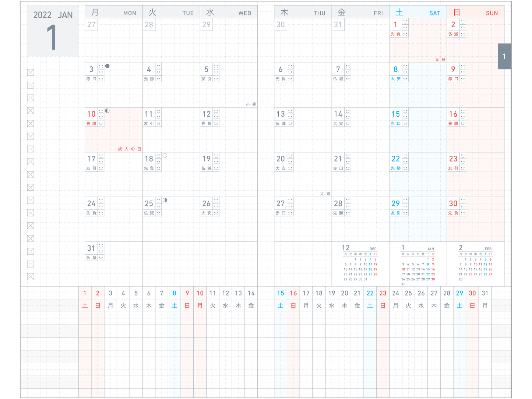532x399 pixels.
Task: Check the smiling mood box on January 27
Action: (290, 200)
